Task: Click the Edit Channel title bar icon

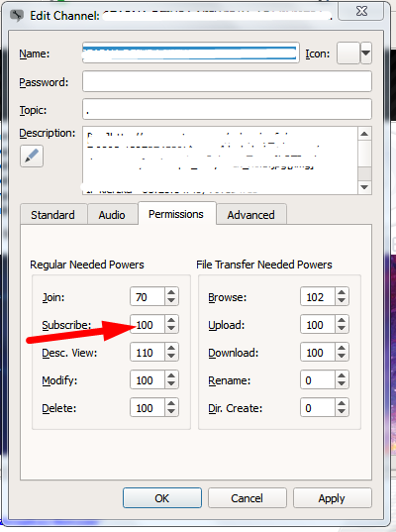Action: [16, 15]
